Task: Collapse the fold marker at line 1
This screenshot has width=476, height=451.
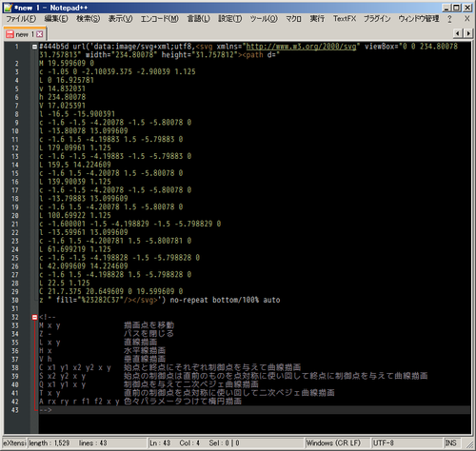Action: pyautogui.click(x=34, y=47)
